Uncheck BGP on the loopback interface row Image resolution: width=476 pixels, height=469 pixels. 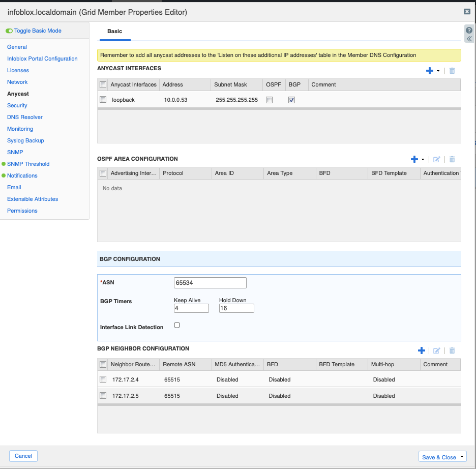click(x=291, y=100)
